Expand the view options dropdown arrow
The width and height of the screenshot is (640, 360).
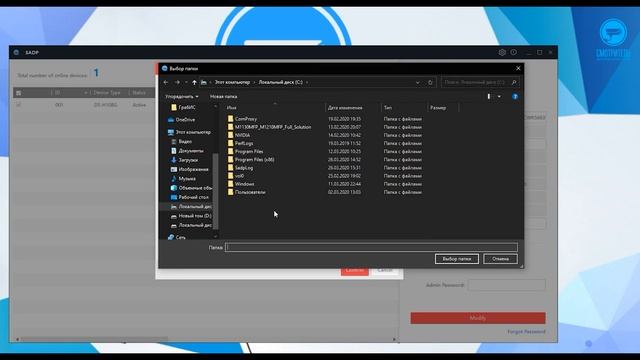coord(499,97)
